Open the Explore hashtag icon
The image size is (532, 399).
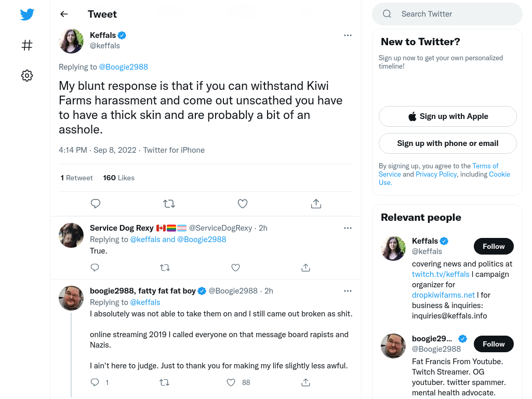[x=27, y=45]
